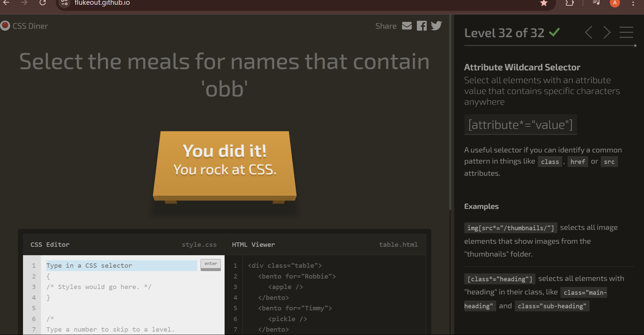Go to previous level arrow

589,33
